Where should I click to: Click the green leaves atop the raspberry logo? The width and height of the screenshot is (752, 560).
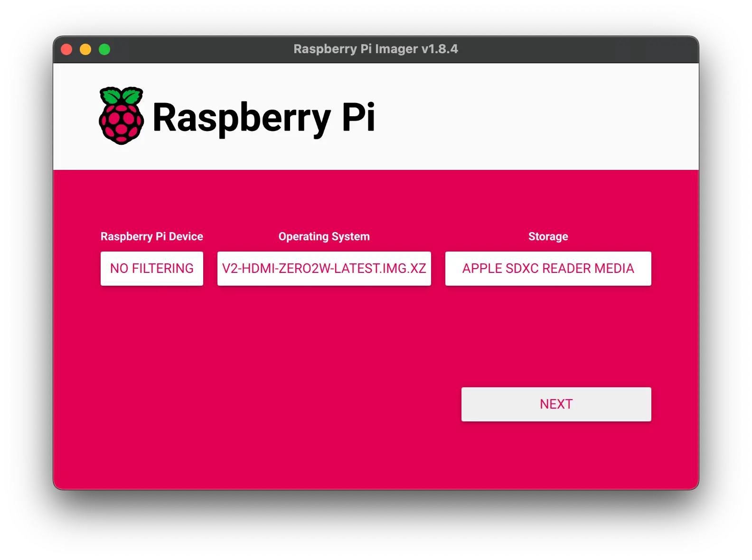click(121, 95)
